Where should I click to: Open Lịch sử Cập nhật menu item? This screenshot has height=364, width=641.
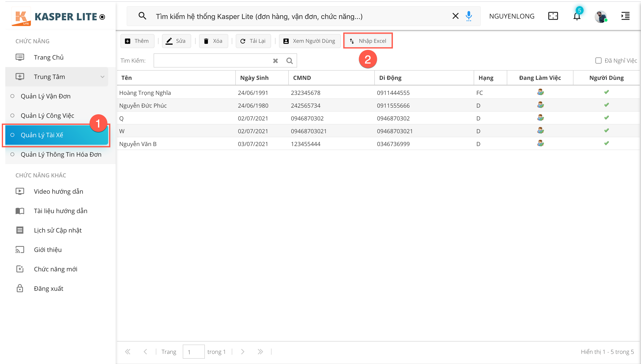58,230
